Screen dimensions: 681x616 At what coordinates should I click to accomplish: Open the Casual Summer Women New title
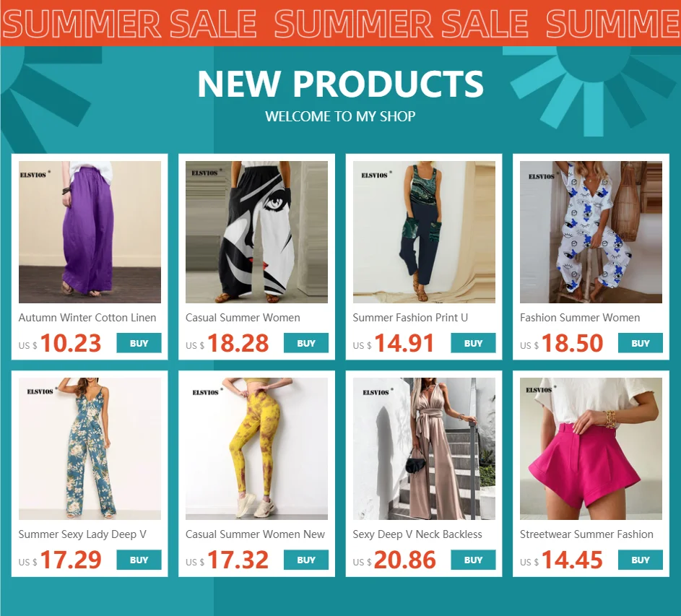[x=255, y=534]
